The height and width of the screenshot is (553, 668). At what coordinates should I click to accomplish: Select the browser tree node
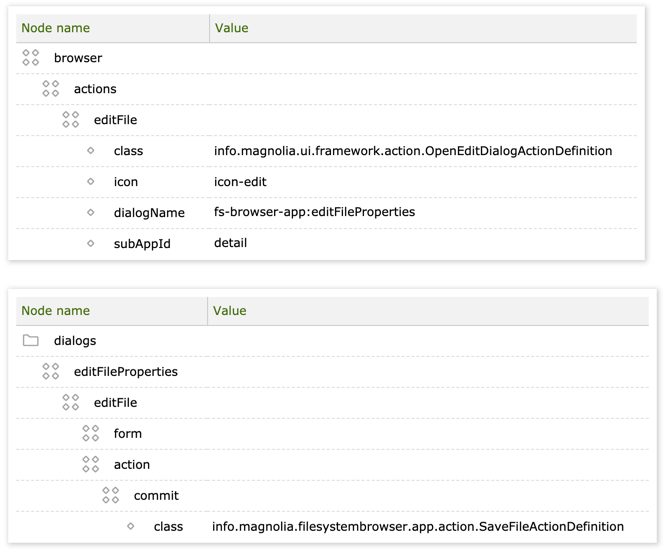(78, 58)
